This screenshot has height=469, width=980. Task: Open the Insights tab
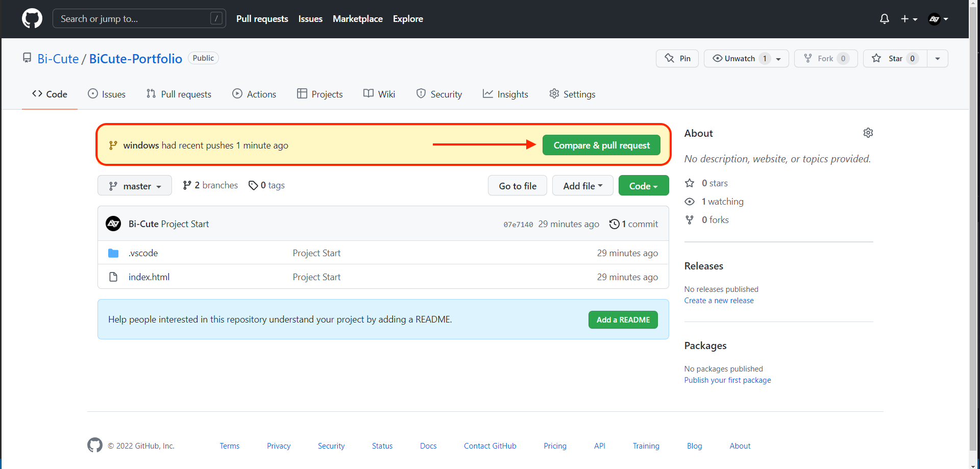tap(505, 94)
